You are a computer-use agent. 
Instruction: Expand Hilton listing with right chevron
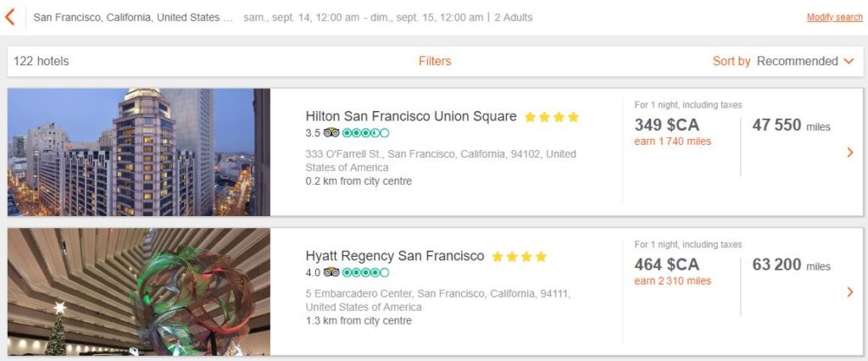point(850,153)
